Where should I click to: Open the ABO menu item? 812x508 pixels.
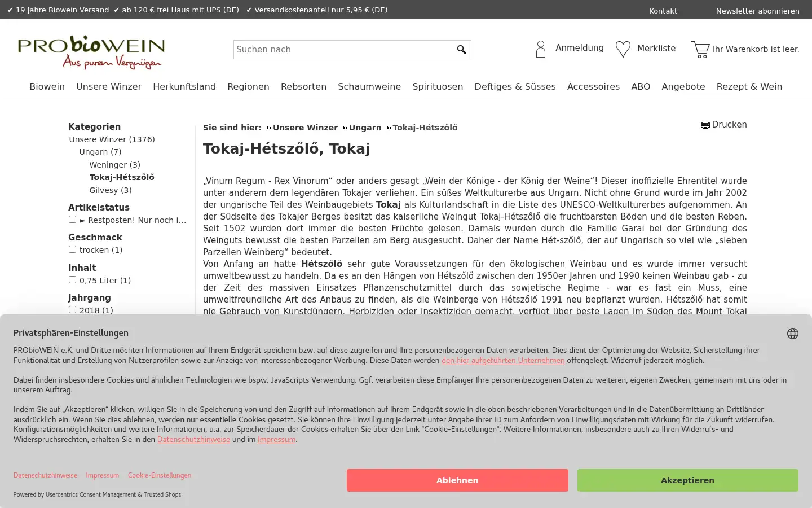[641, 86]
